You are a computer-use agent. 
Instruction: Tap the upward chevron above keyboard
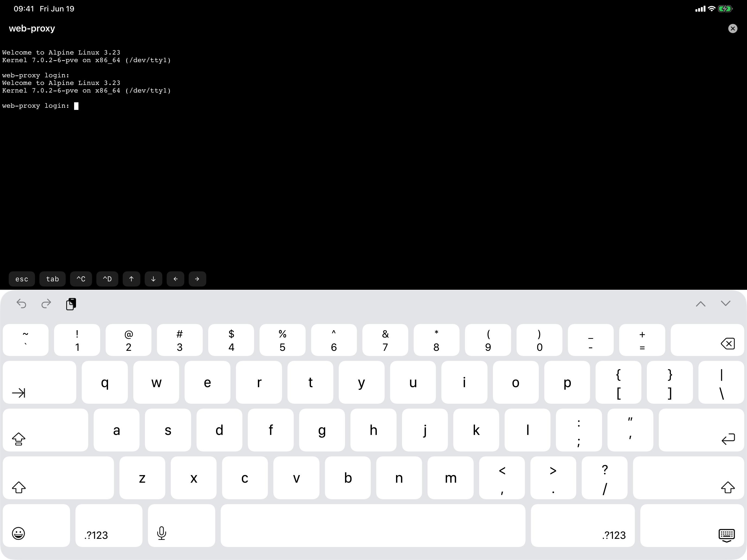coord(700,304)
